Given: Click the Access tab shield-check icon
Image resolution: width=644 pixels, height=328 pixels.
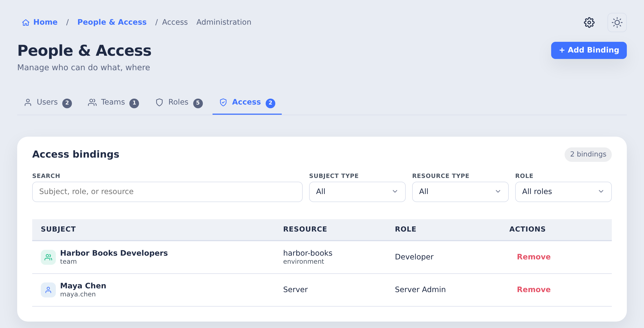Looking at the screenshot, I should [223, 102].
